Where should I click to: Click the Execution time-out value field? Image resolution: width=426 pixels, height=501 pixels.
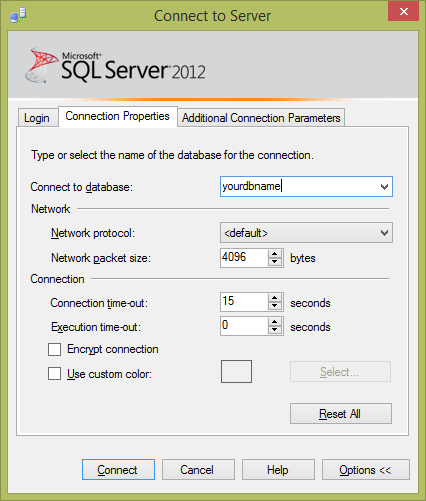click(244, 326)
